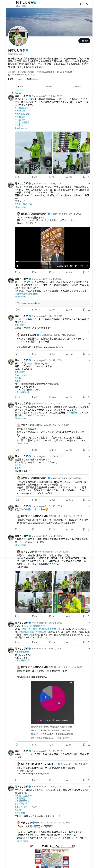Switch to the Replies tab
Screen dimensions: 98x868
[49, 87]
